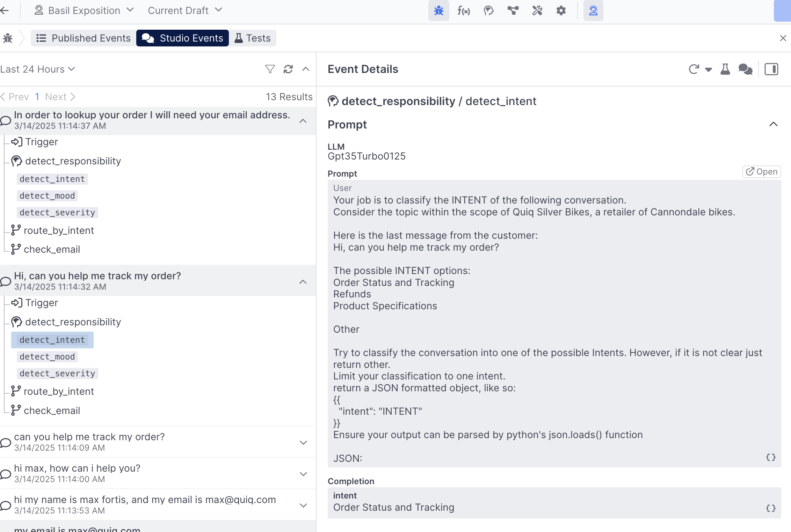Click the bug debug icon in top toolbar
This screenshot has height=532, width=791.
[438, 11]
